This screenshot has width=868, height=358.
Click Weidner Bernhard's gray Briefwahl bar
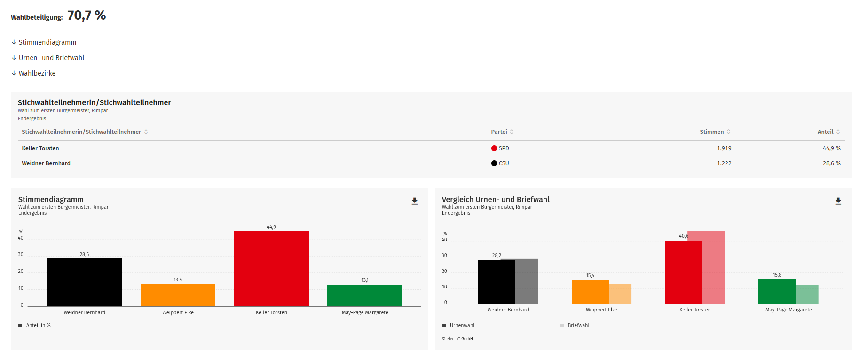(527, 281)
